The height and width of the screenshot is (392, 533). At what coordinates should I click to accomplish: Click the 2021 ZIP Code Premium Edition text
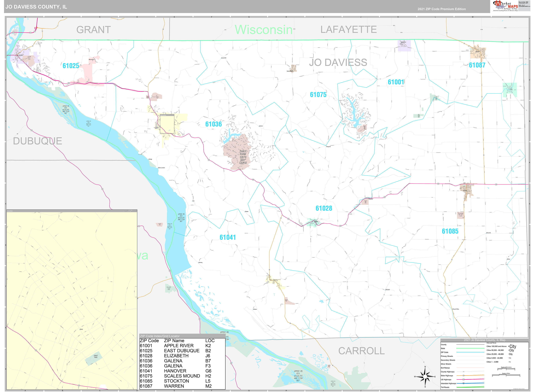[442, 9]
